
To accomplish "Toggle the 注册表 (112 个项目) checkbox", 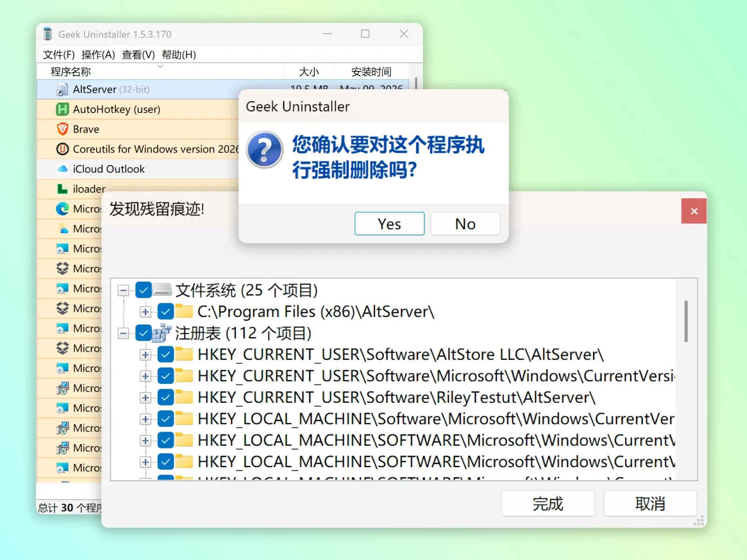I will 143,333.
